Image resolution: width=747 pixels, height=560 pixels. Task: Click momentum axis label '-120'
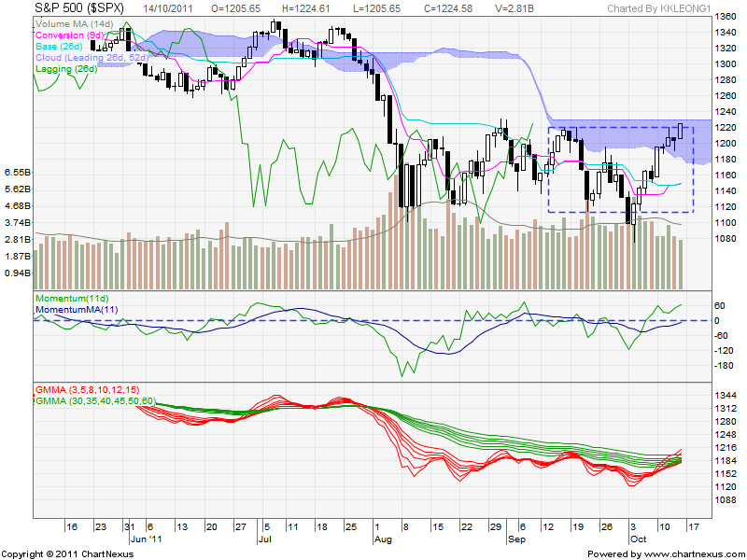724,351
